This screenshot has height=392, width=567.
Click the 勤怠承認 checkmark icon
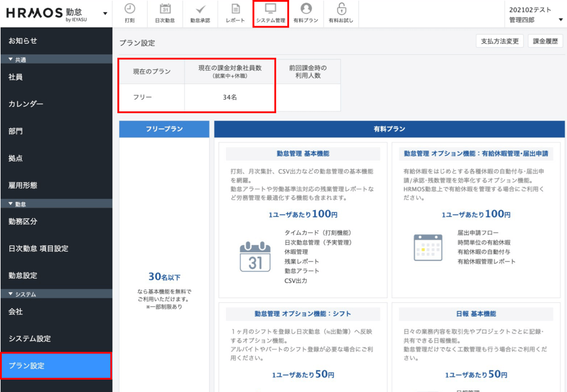click(x=200, y=9)
